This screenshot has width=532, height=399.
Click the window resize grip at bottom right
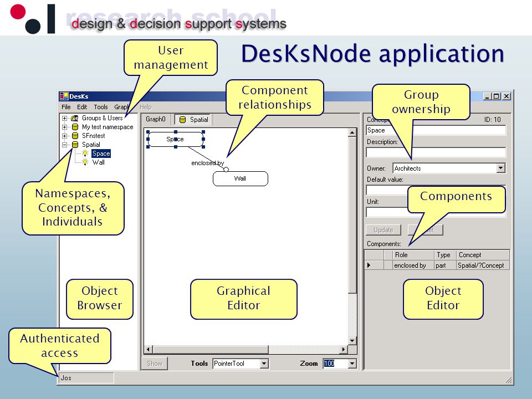point(508,380)
